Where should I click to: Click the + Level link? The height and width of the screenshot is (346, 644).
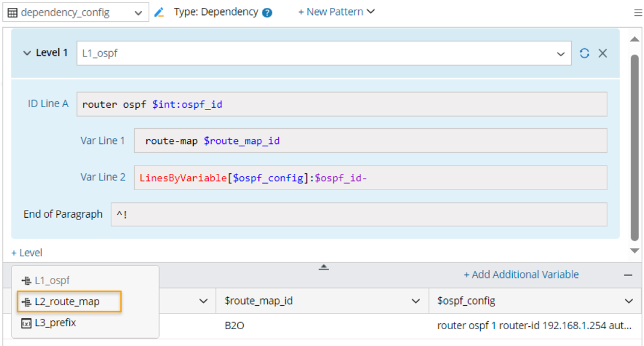coord(27,253)
